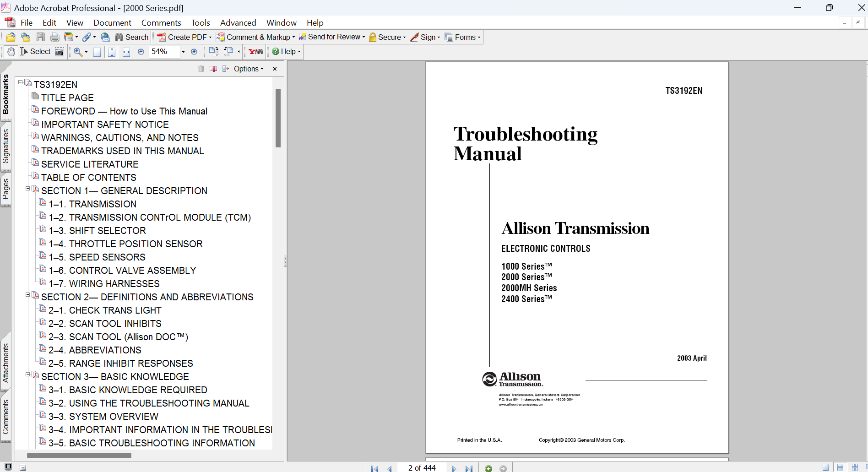Open the Tools menu
868x472 pixels.
pos(201,22)
